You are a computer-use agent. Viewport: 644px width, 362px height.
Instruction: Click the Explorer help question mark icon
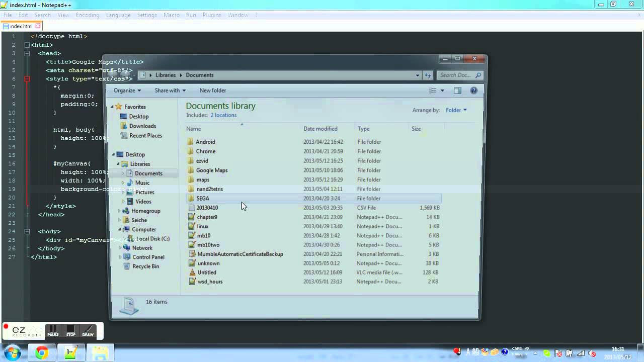[473, 90]
